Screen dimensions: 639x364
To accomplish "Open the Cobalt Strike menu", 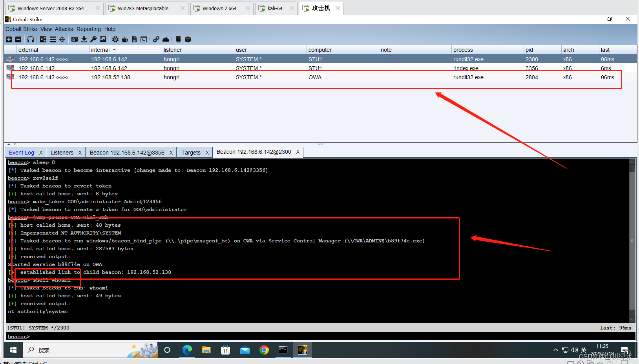I will coord(21,29).
